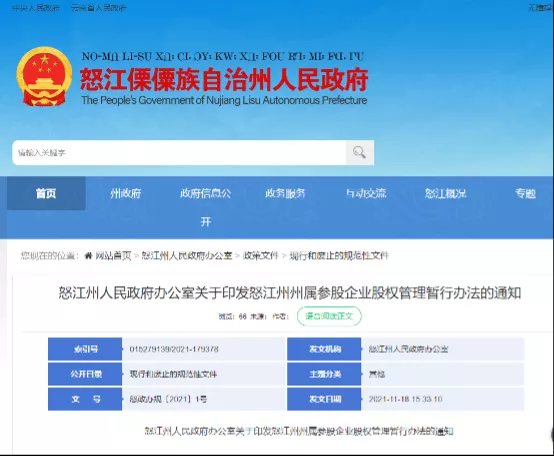
Task: Click the national emblem logo
Action: 44,76
